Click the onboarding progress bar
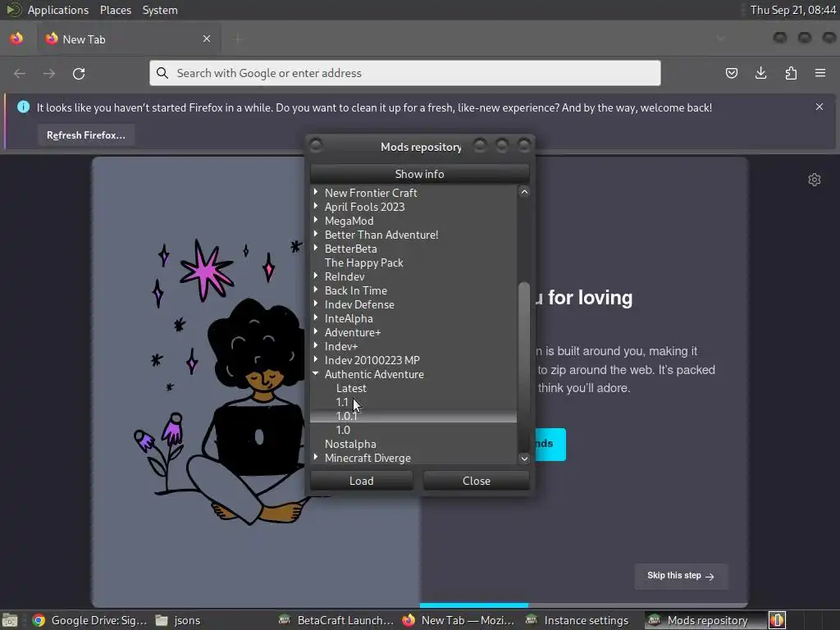This screenshot has height=630, width=840. click(x=583, y=605)
